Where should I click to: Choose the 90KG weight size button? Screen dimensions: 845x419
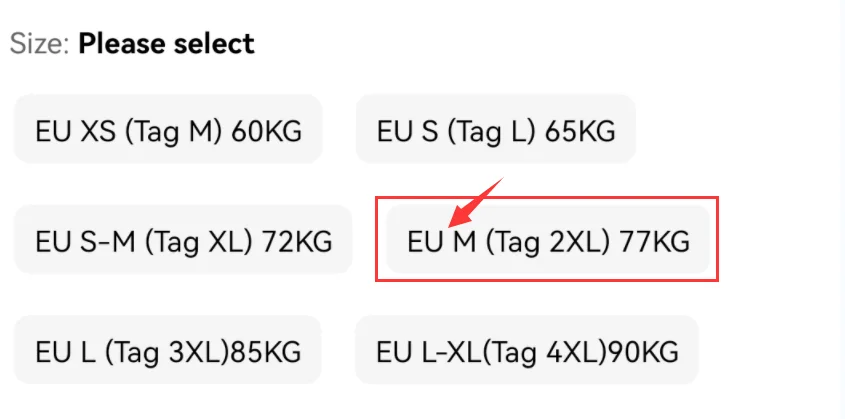527,350
